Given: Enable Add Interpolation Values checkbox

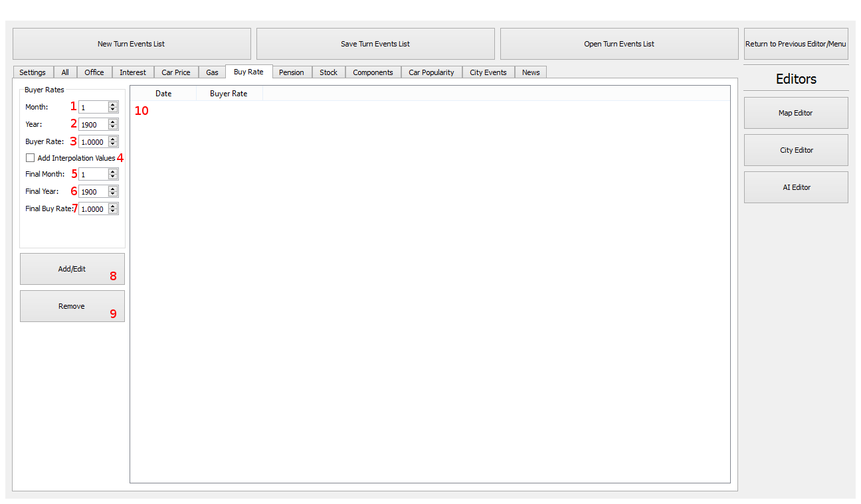Looking at the screenshot, I should pos(31,158).
